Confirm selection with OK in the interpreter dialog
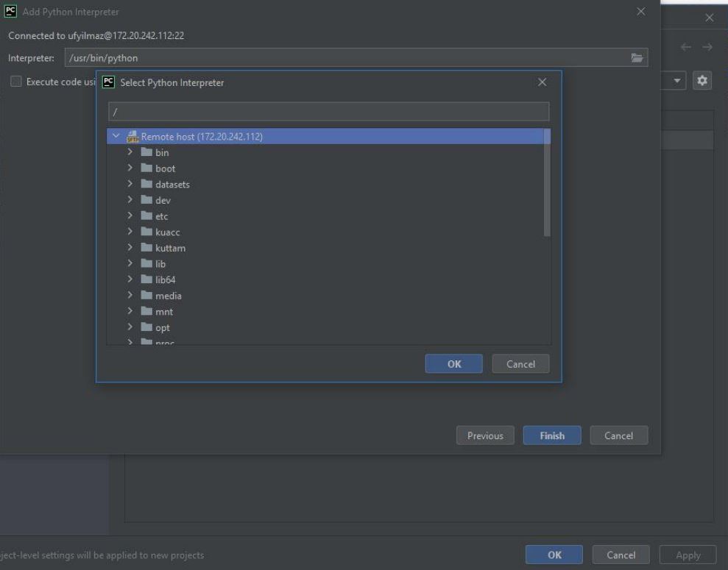728x570 pixels. (453, 363)
